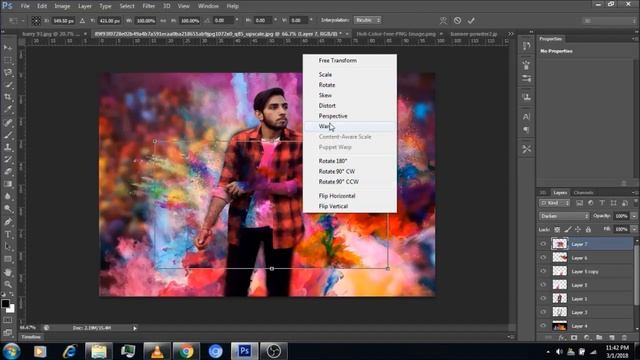Open the Fill slider arrow

(x=634, y=230)
